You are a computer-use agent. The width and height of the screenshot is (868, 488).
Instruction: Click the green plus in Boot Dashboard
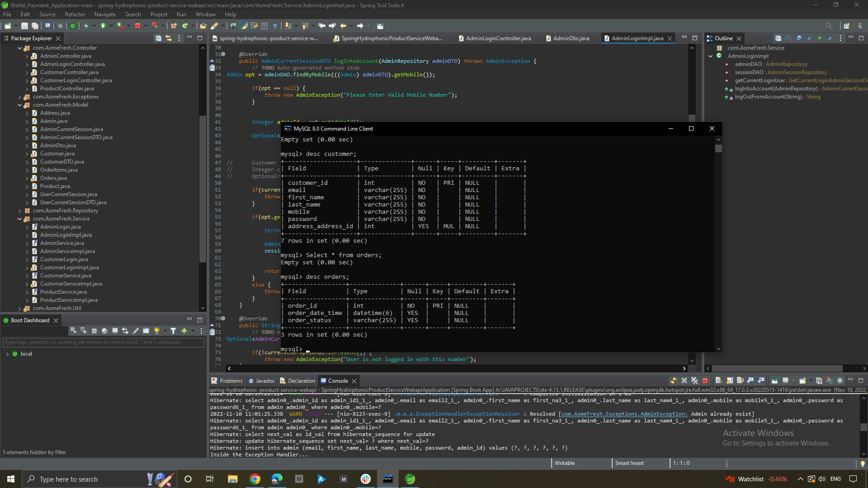click(184, 331)
